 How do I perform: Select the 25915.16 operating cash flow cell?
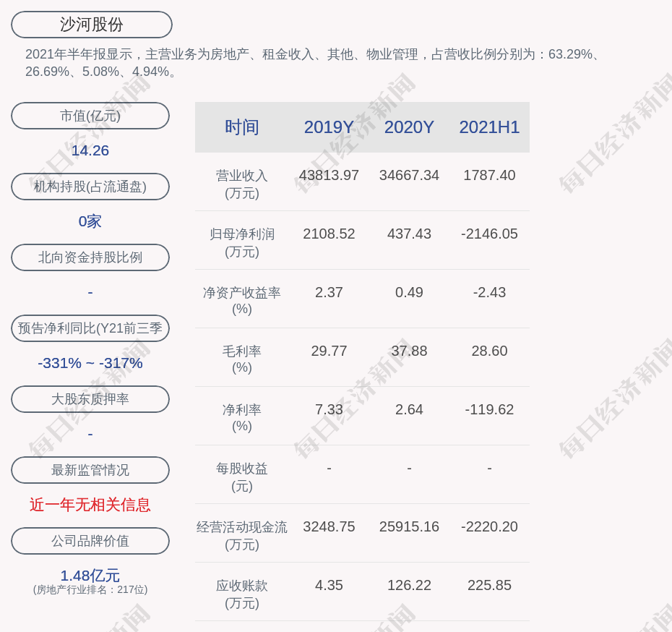tap(409, 526)
